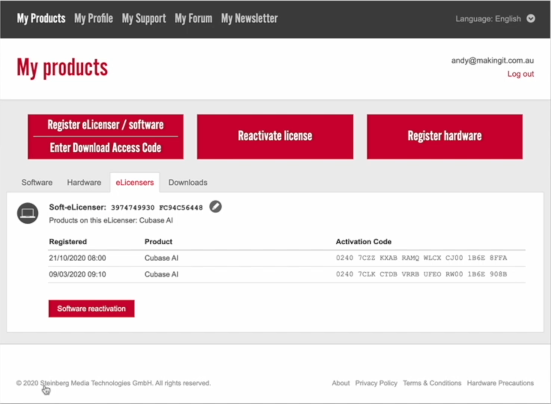Viewport: 551px width, 404px height.
Task: Click the Products on this eLicenser text
Action: (x=111, y=220)
